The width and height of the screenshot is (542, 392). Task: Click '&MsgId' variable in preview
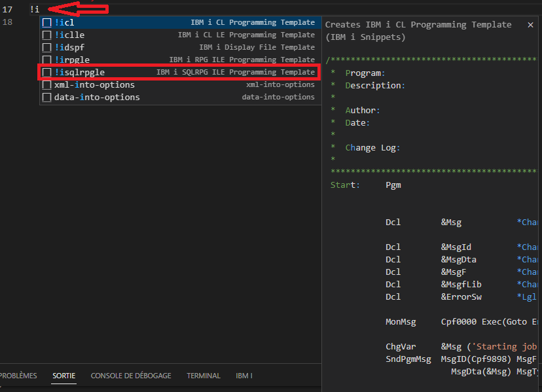[456, 247]
